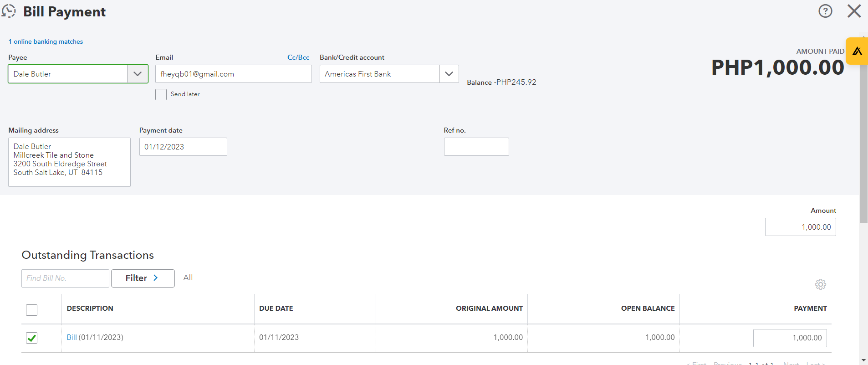Click the Bill row payment amount field
The height and width of the screenshot is (365, 868).
pos(790,338)
